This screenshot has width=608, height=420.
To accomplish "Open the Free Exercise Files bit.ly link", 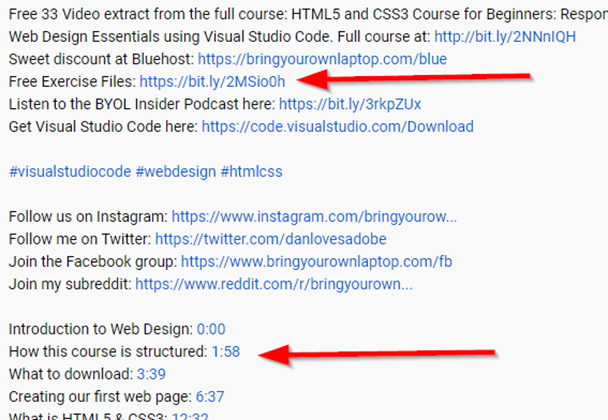I will 212,82.
